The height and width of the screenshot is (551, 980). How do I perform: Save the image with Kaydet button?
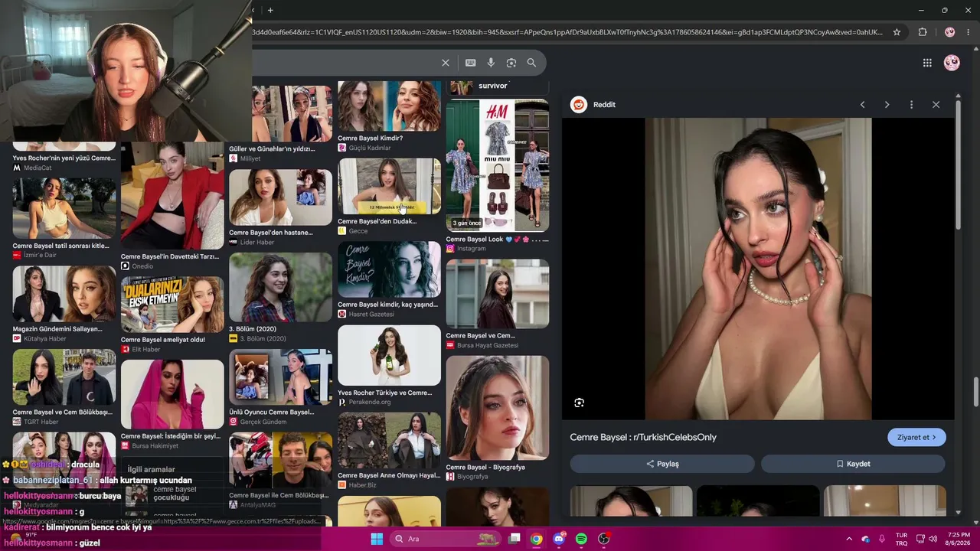coord(853,464)
